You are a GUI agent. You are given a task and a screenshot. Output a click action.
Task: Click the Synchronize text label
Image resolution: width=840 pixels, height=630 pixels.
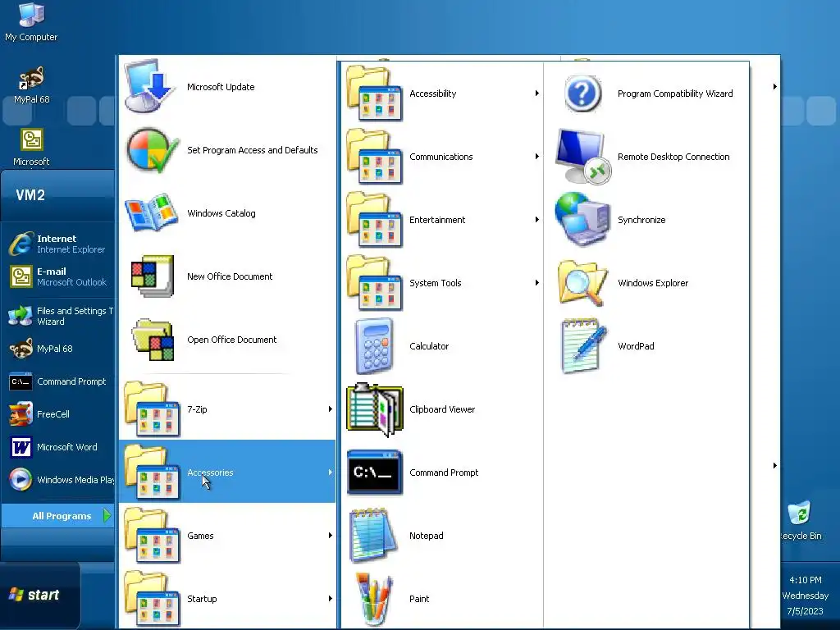pos(641,220)
